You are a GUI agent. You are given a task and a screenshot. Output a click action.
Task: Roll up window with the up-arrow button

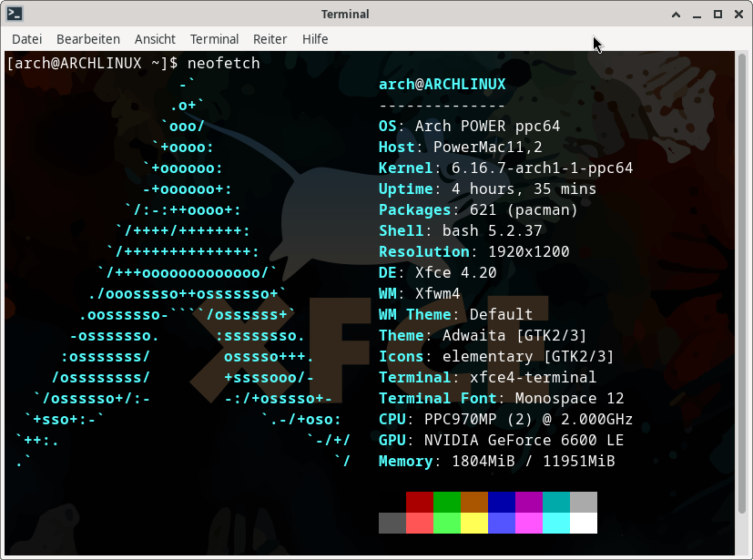coord(676,14)
